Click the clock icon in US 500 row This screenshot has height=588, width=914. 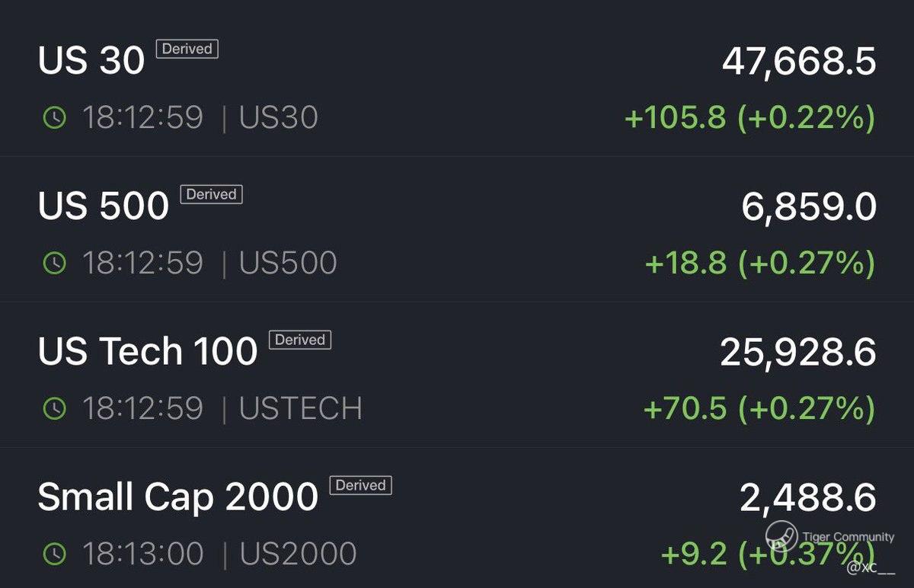[54, 264]
